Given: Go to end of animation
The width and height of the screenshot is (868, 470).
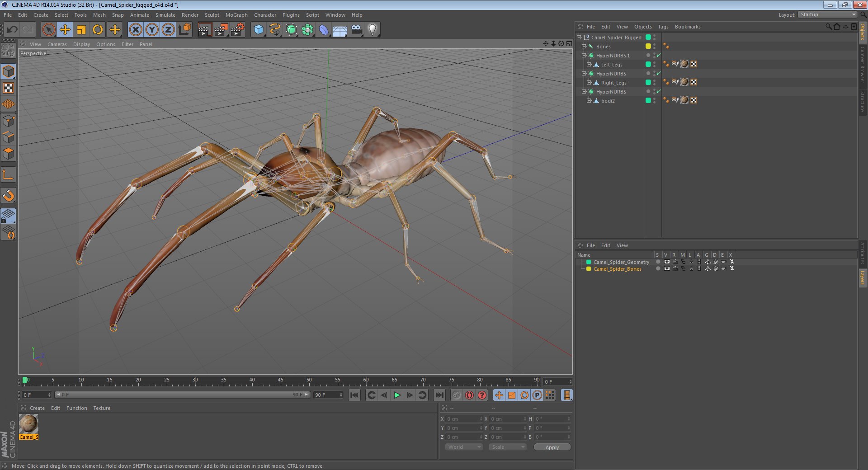Looking at the screenshot, I should [x=439, y=395].
